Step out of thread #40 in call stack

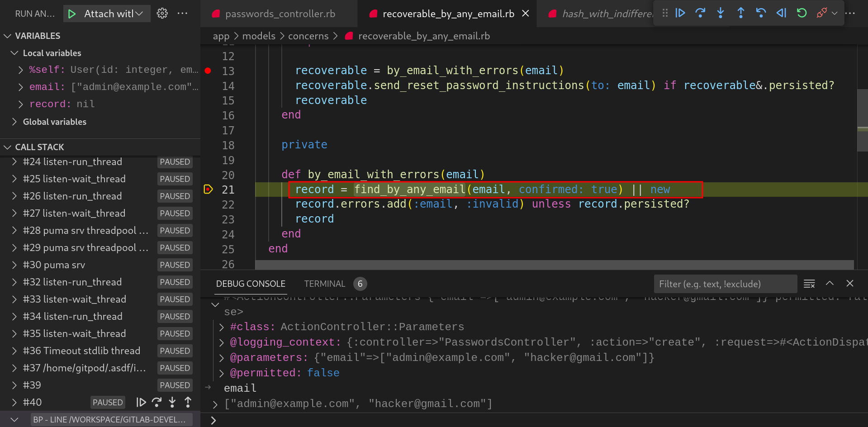point(188,402)
